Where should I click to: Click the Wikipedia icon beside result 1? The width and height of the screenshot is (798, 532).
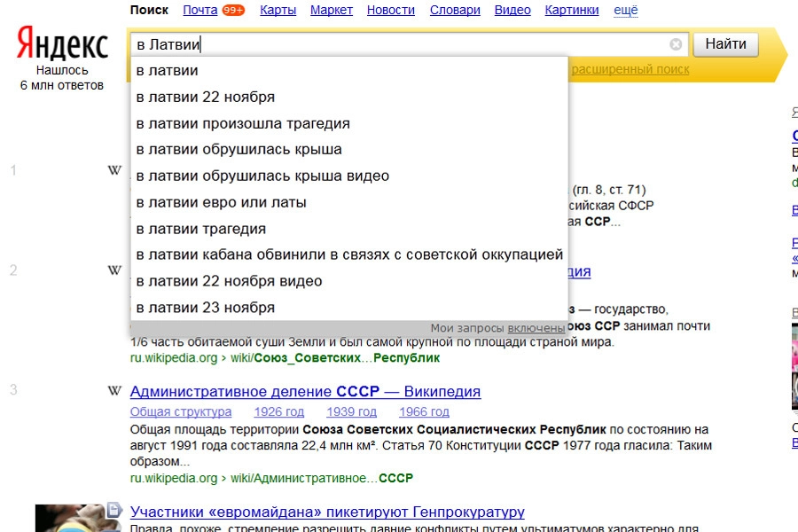(114, 170)
